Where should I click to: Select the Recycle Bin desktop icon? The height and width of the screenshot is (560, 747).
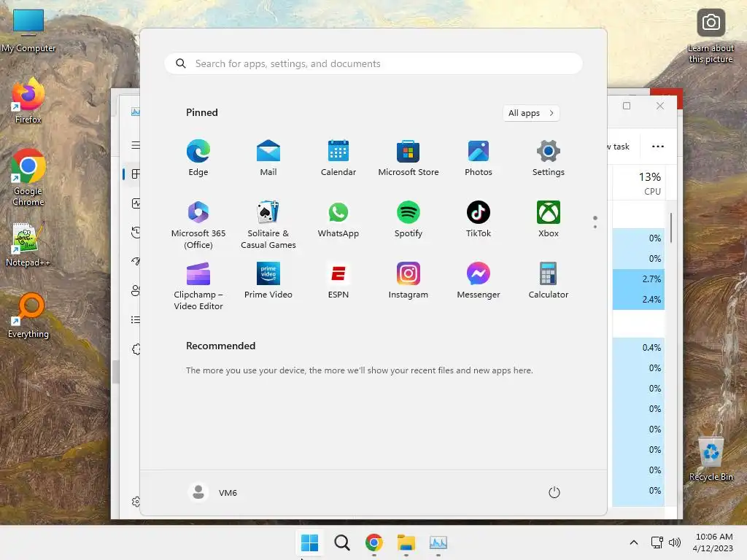711,458
